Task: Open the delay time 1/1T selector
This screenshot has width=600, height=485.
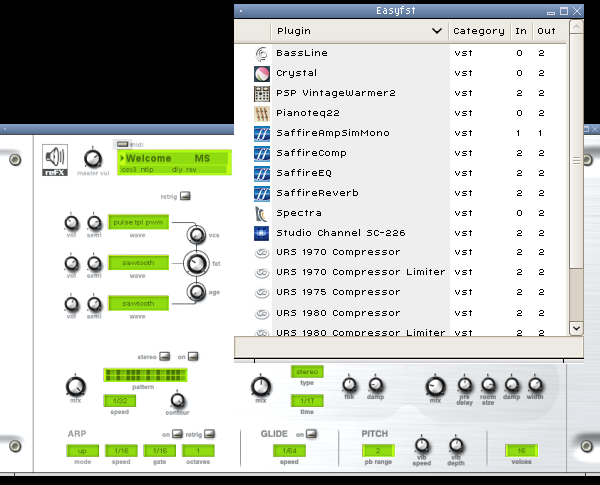Action: click(x=307, y=401)
